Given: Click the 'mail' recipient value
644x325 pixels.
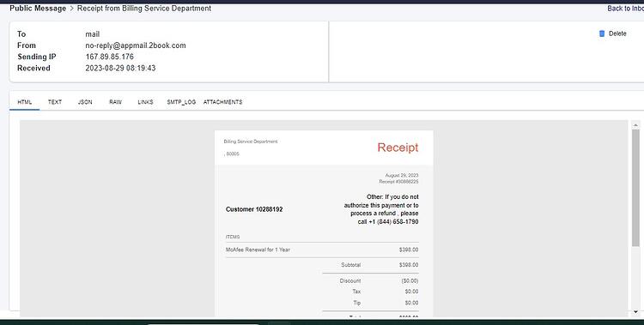Looking at the screenshot, I should pos(93,34).
